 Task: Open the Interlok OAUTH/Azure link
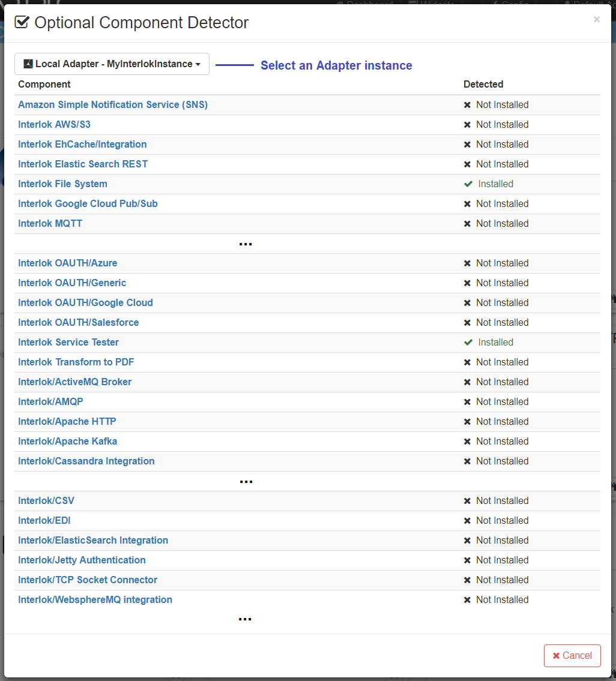click(x=67, y=263)
